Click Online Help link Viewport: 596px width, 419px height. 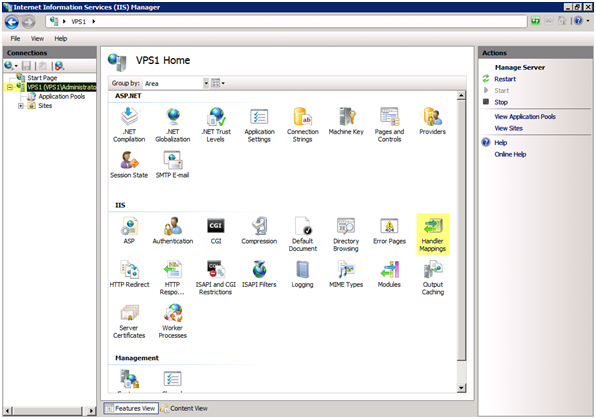[x=510, y=154]
